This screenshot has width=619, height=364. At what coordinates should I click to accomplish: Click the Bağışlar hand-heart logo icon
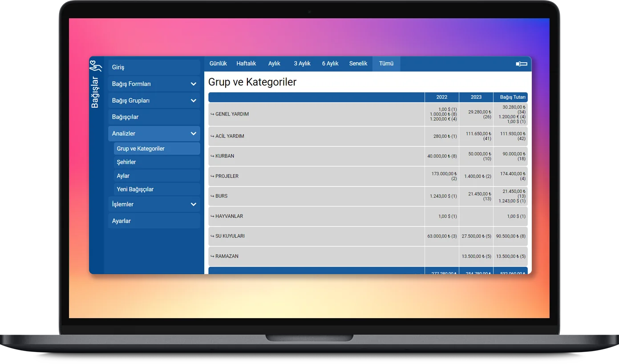click(96, 66)
